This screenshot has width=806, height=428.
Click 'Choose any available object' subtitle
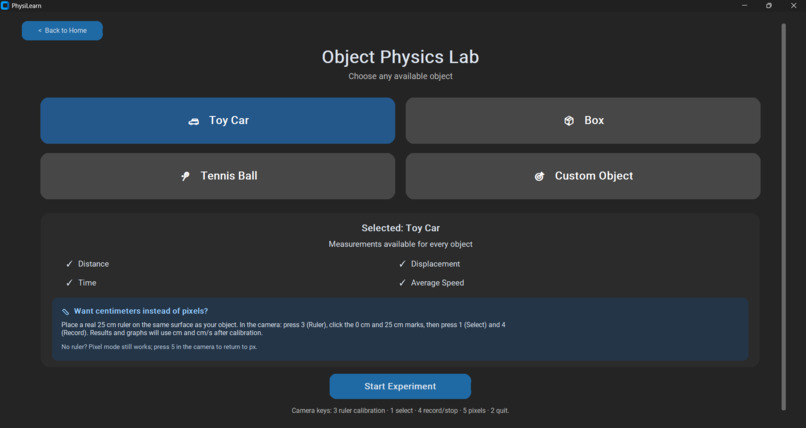click(x=400, y=76)
